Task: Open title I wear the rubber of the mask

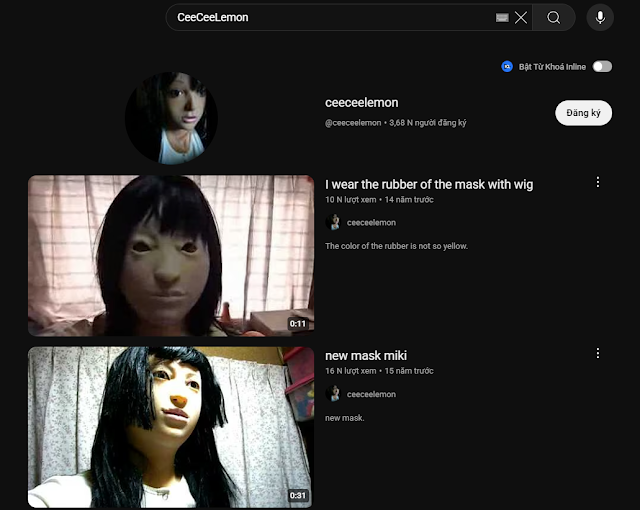Action: 429,184
